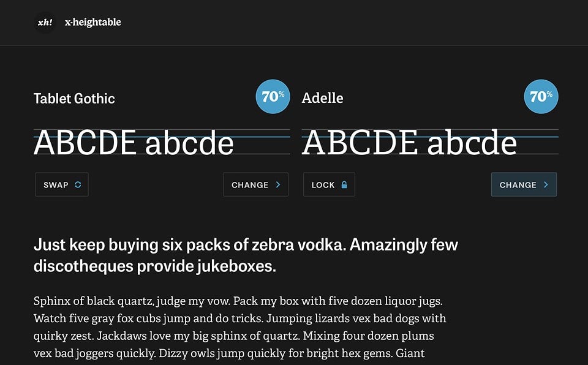588x365 pixels.
Task: Click the 70% badge for Adelle
Action: click(541, 96)
